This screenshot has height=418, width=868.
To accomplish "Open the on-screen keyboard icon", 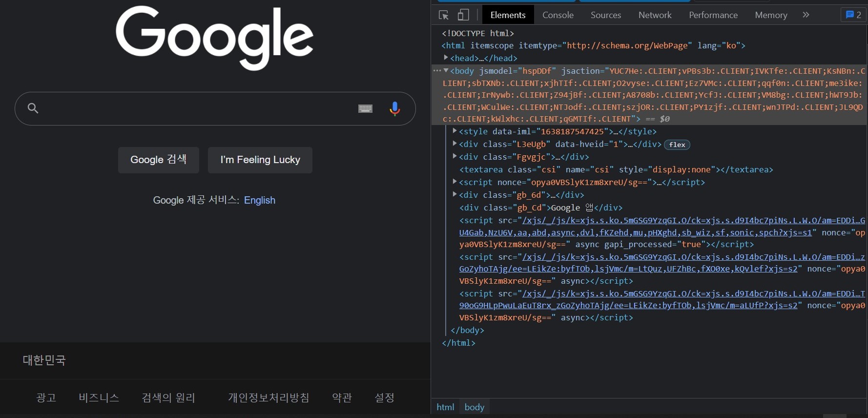I will (365, 108).
